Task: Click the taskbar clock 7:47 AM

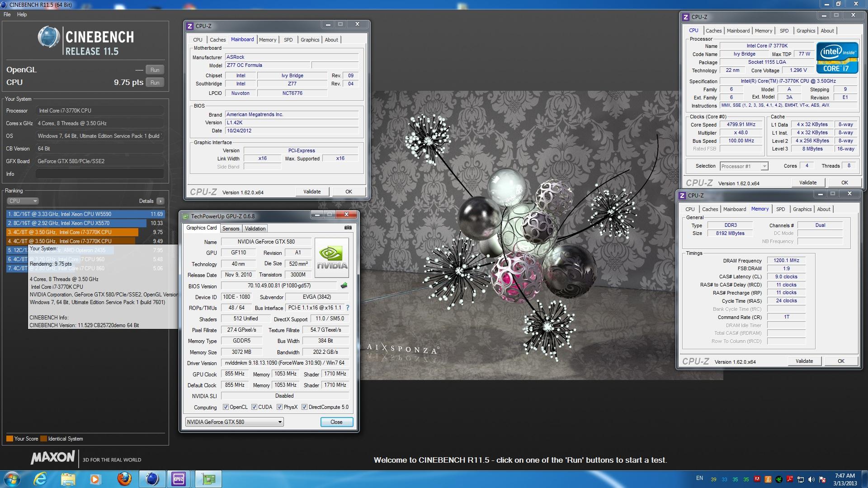Action: [844, 476]
